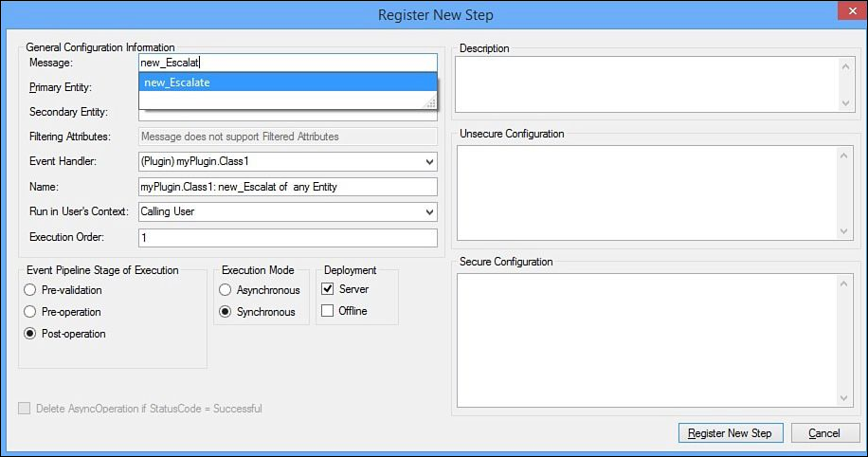Click the Register New Step button
The height and width of the screenshot is (457, 868).
tap(731, 433)
